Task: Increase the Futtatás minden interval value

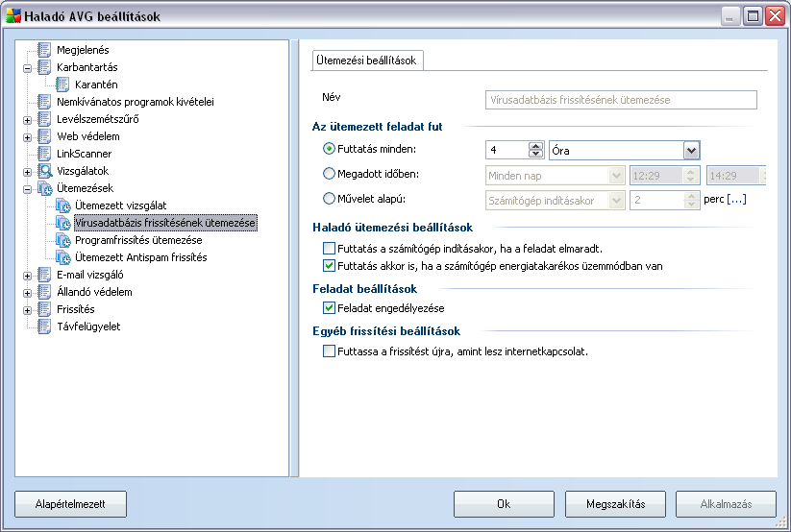Action: coord(535,146)
